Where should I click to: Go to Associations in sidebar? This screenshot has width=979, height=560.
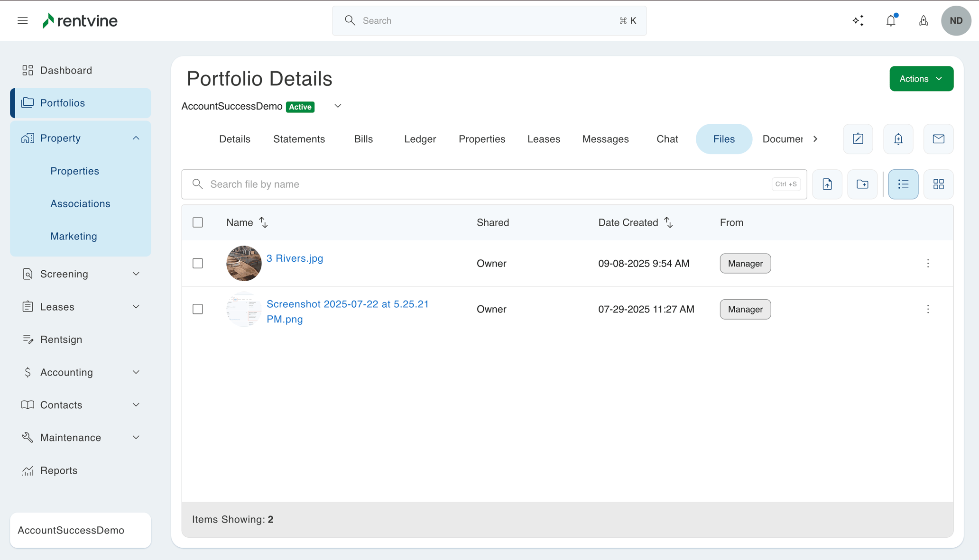[80, 203]
